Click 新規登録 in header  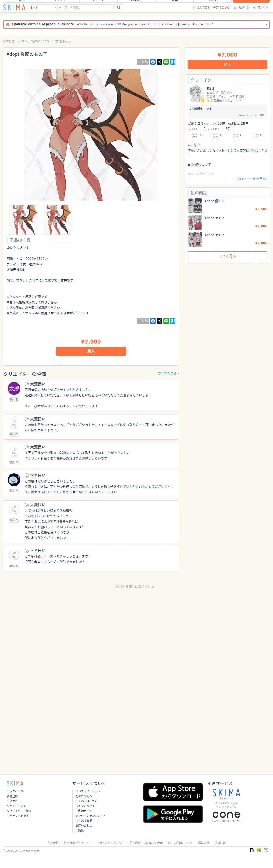pos(242,7)
